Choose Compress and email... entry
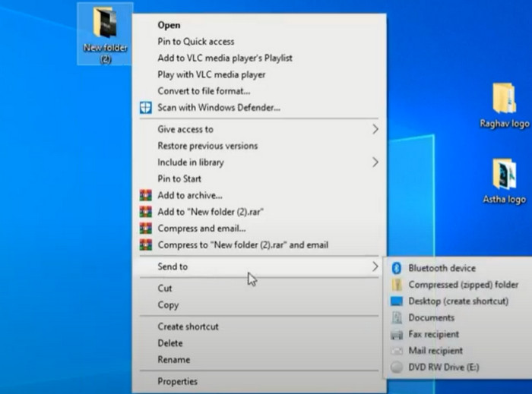 [259, 229]
